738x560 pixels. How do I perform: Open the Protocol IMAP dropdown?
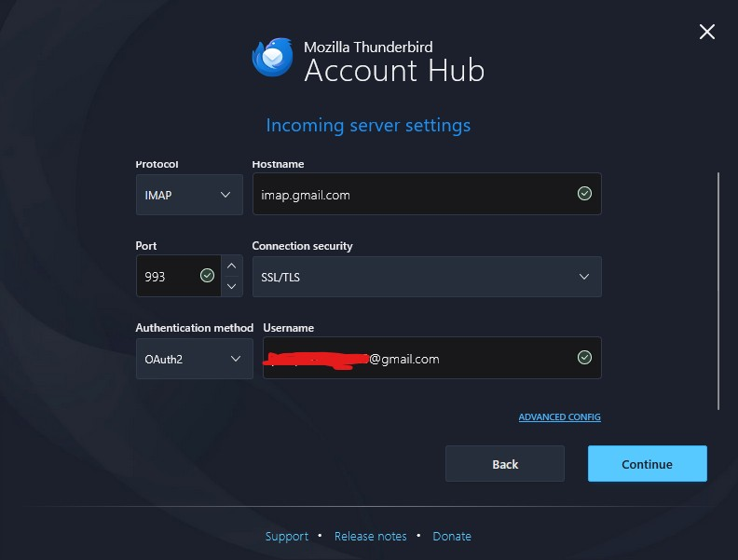pos(189,195)
